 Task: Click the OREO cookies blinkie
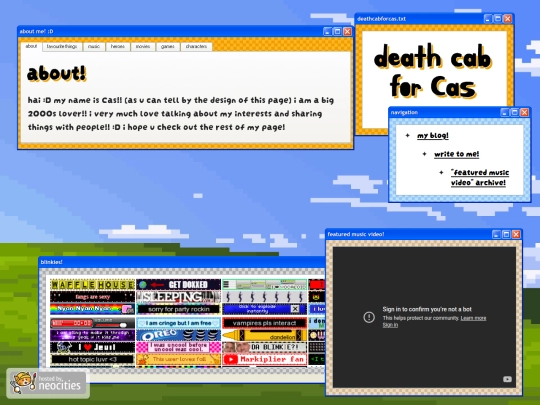178,335
